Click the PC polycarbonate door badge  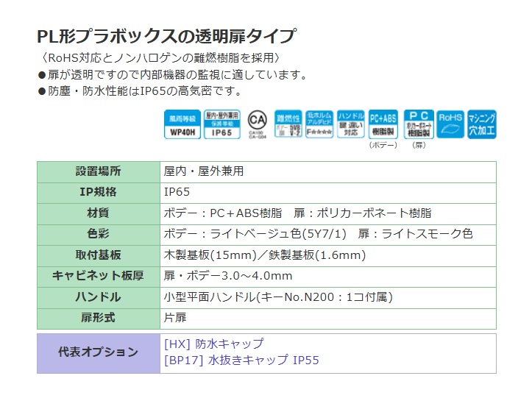[x=419, y=124]
